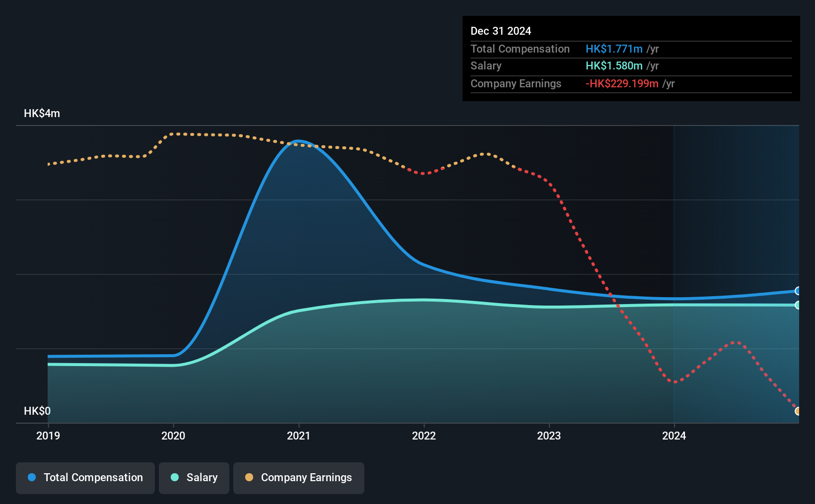815x504 pixels.
Task: Click the Dec 31 2024 tooltip date
Action: (x=501, y=31)
